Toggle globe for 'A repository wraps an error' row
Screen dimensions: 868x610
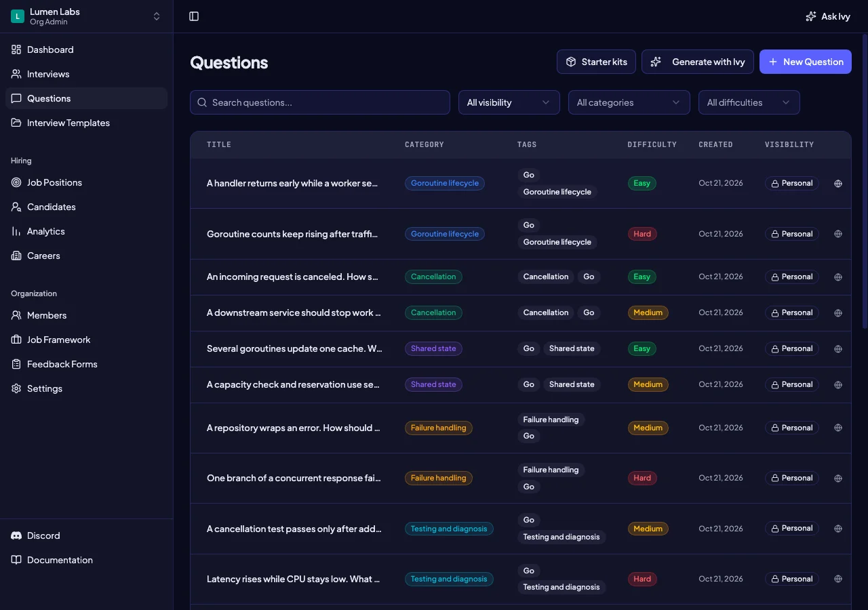click(838, 428)
